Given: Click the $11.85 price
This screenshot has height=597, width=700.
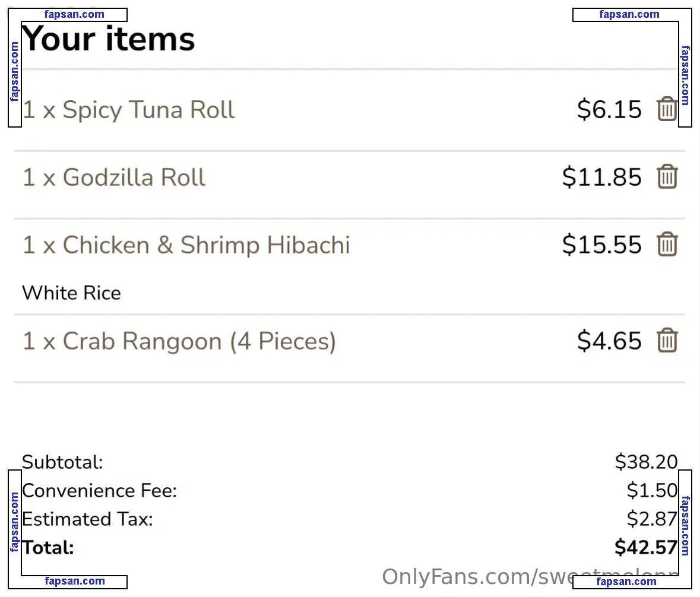Looking at the screenshot, I should click(602, 177).
